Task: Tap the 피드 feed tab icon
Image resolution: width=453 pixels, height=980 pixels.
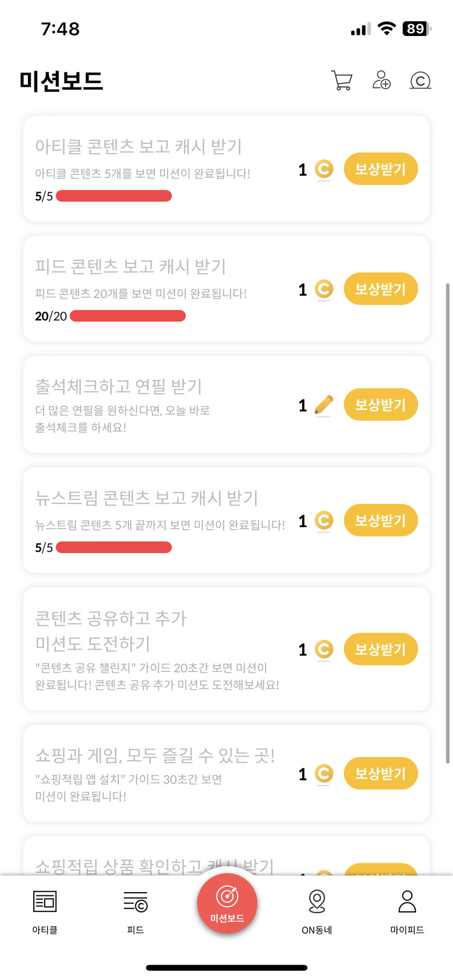Action: pos(135,902)
